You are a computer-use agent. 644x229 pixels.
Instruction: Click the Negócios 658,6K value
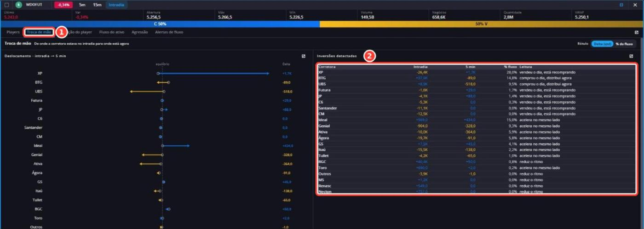point(439,17)
